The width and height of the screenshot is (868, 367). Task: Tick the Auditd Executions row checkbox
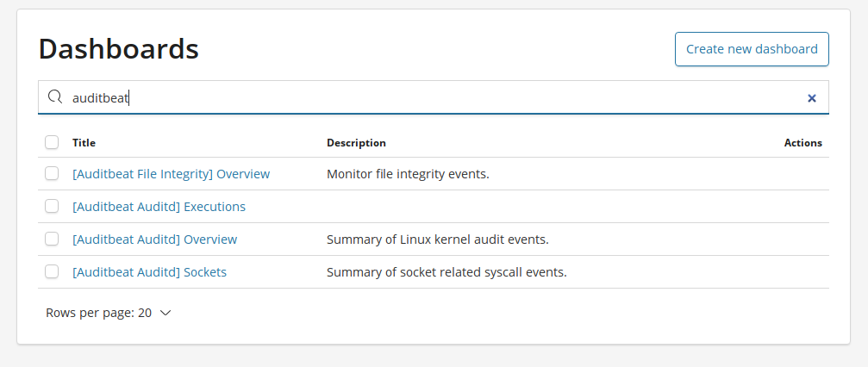[52, 207]
